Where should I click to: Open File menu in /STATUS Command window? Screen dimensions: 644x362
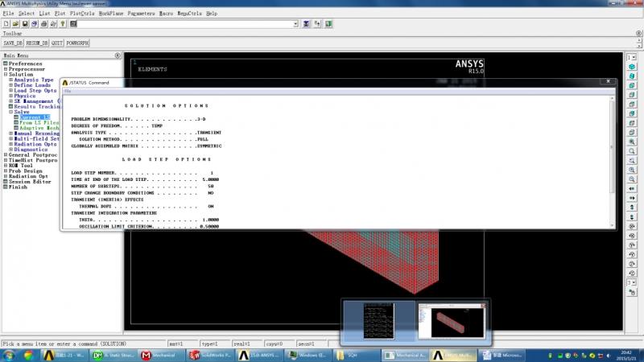(x=68, y=91)
